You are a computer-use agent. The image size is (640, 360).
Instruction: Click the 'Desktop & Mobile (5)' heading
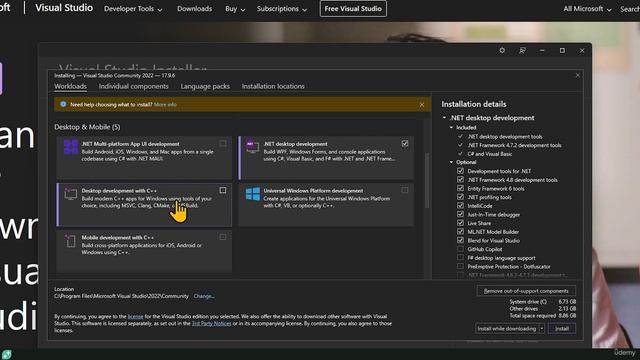pos(87,127)
